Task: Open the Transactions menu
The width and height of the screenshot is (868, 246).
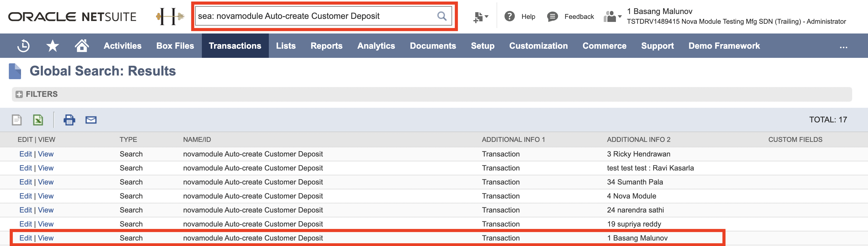Action: [235, 46]
